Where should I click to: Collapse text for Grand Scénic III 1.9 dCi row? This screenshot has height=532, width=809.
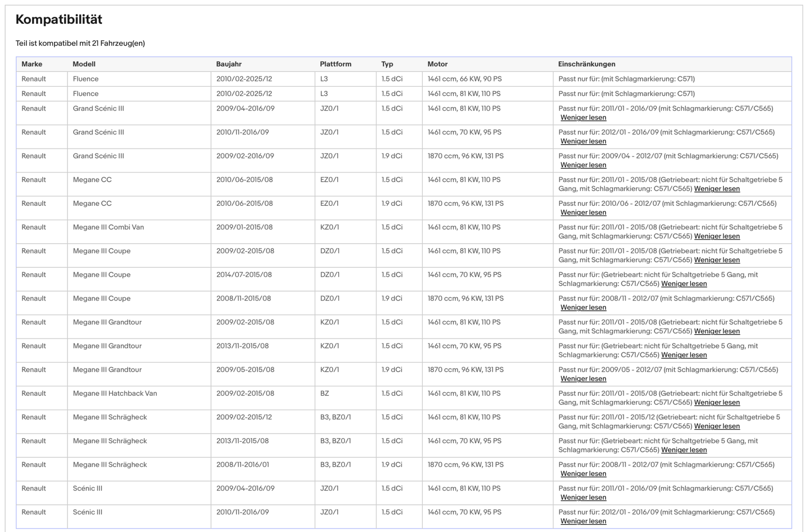(583, 165)
